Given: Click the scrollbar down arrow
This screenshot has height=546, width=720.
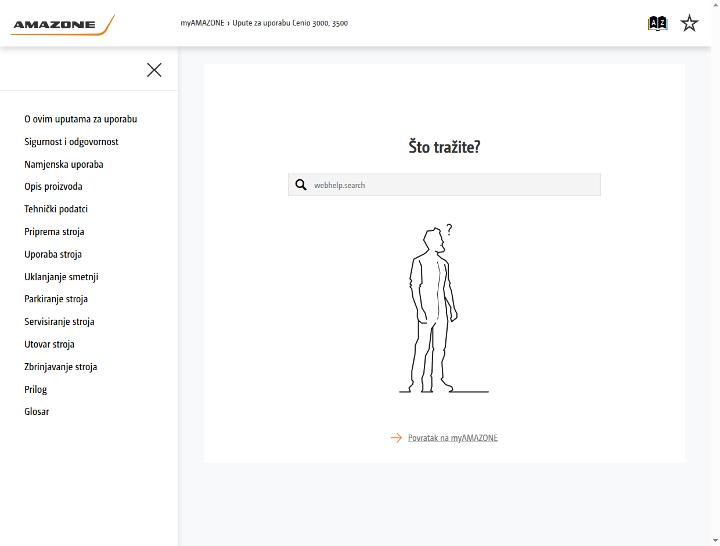Looking at the screenshot, I should 715,541.
